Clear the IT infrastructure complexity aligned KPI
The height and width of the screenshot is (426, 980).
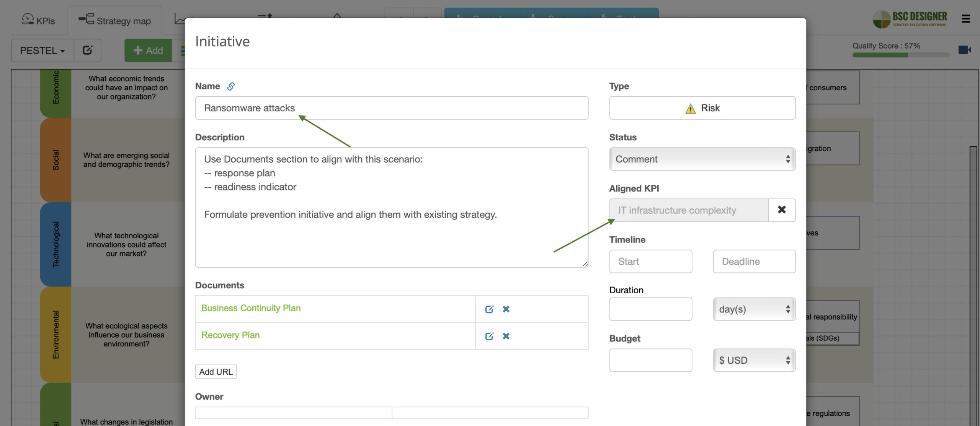click(x=782, y=210)
